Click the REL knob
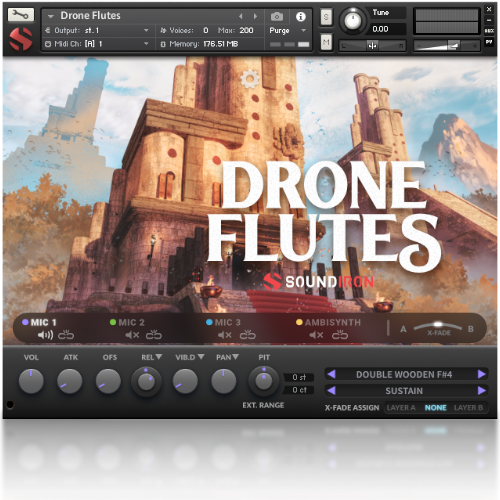Screen dimensions: 500x500 tap(146, 381)
